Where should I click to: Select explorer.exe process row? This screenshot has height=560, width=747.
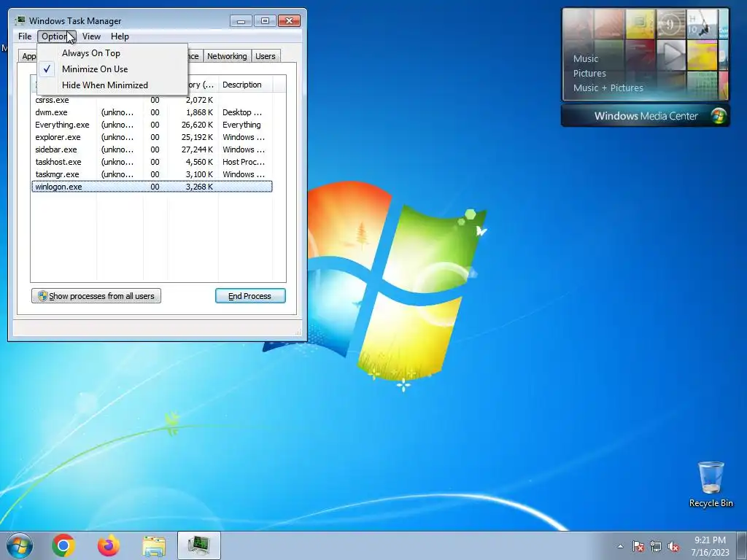pyautogui.click(x=152, y=137)
